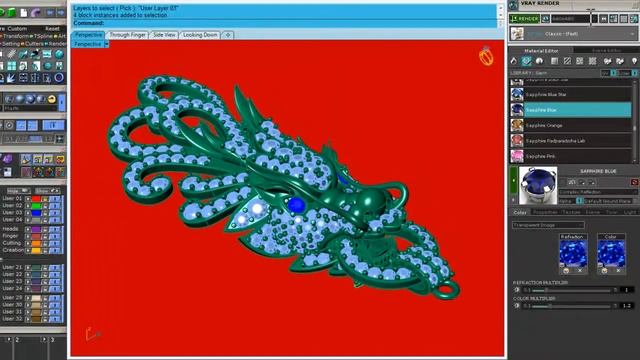
Task: Click the purple curved arrow icon
Action: [36, 13]
